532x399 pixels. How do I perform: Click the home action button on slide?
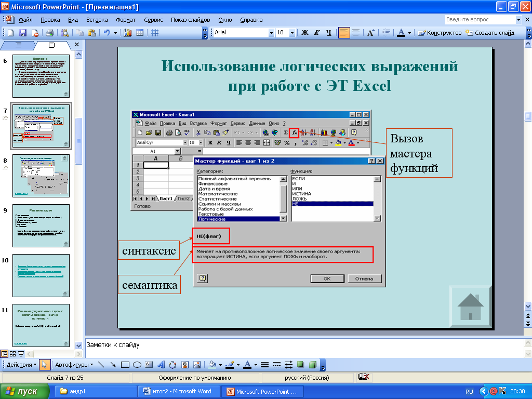coord(471,307)
